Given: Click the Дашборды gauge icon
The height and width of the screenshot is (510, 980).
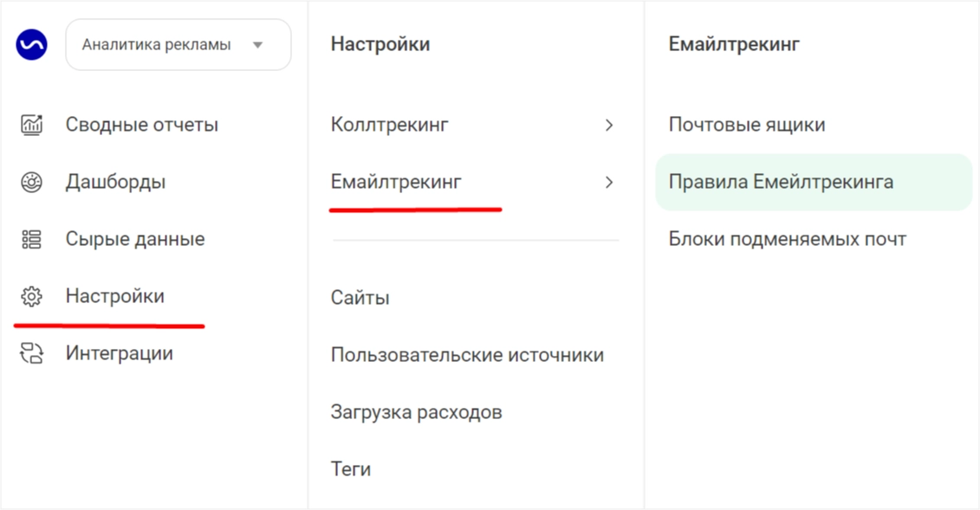Looking at the screenshot, I should [31, 183].
